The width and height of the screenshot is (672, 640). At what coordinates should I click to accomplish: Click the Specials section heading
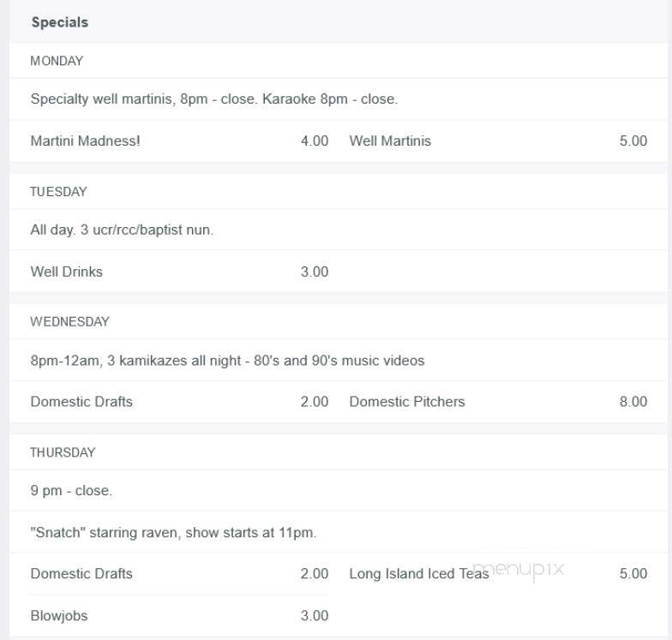point(60,22)
